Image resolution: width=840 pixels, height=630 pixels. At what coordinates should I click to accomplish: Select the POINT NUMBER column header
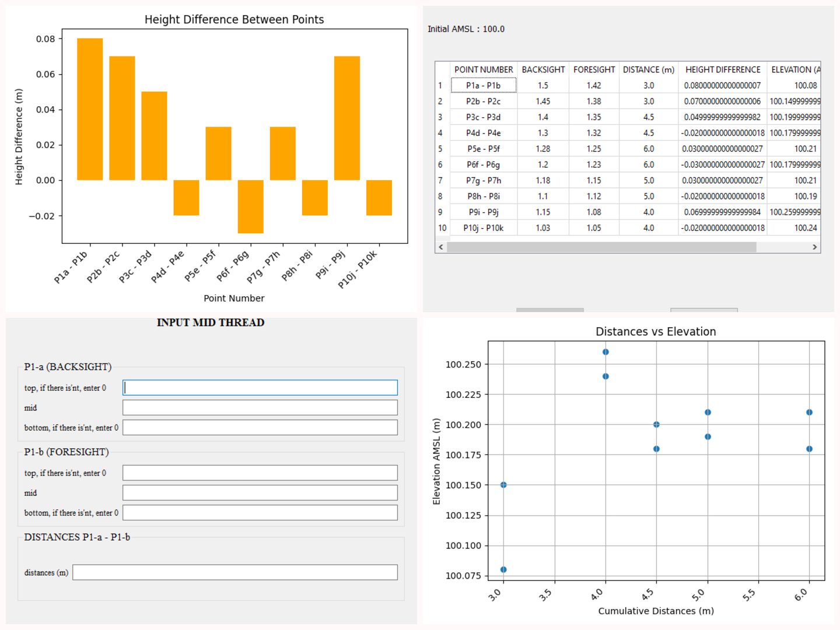484,69
